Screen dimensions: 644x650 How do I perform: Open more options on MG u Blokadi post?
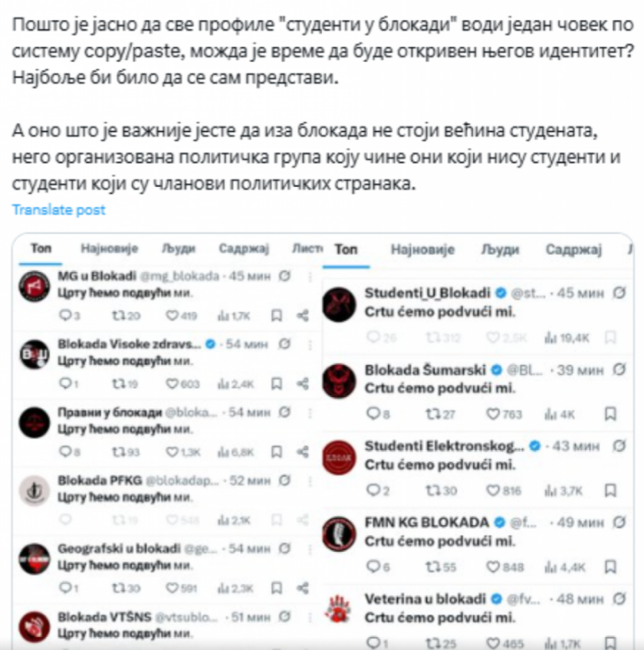tap(310, 276)
